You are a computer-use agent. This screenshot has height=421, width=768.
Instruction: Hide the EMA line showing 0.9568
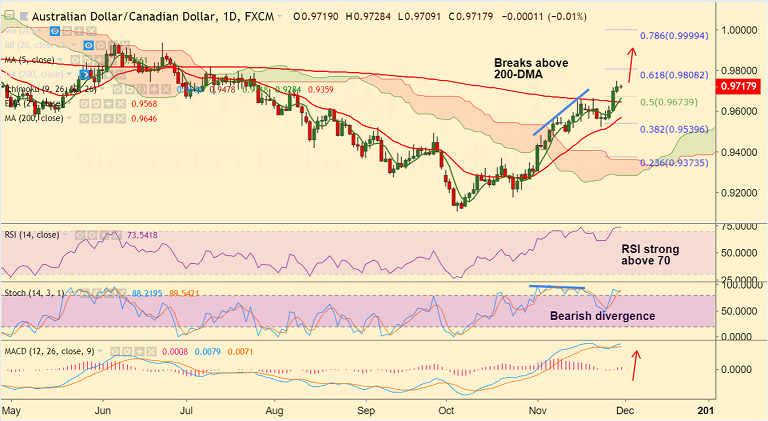click(84, 104)
